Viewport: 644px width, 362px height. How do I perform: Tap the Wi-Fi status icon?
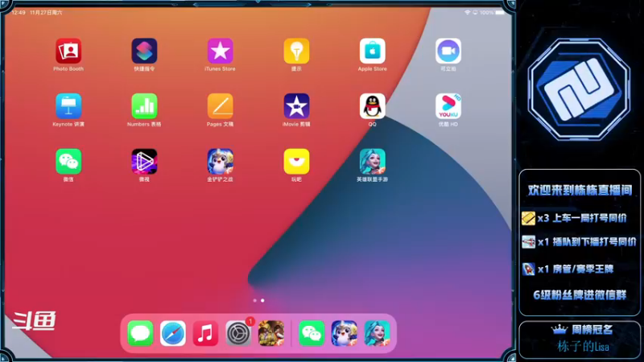click(x=467, y=13)
